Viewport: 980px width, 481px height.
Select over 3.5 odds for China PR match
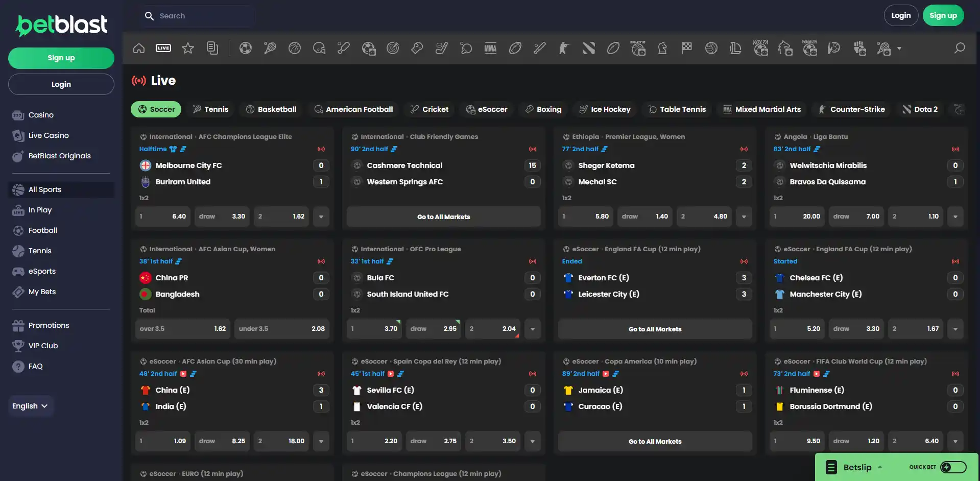tap(183, 329)
